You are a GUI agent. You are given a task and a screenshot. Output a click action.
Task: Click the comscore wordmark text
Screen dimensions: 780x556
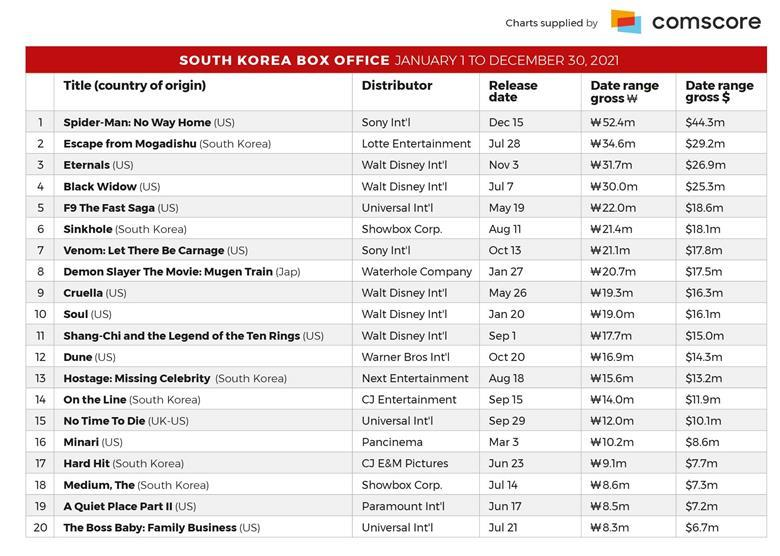pyautogui.click(x=706, y=22)
